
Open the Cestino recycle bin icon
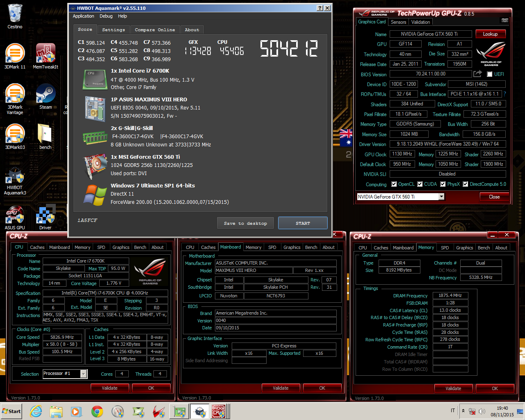(x=15, y=16)
